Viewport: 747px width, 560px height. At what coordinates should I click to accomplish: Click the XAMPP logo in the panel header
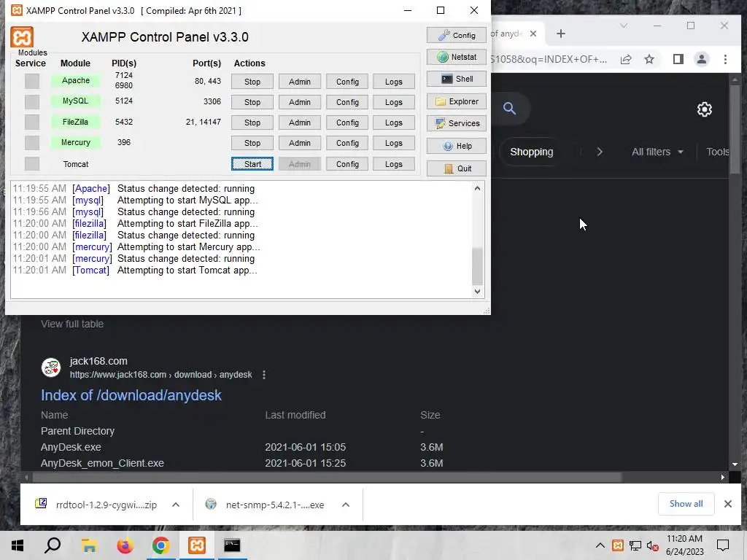22,37
